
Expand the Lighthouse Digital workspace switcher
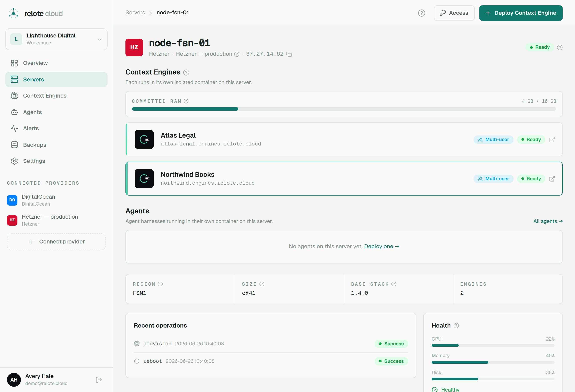pyautogui.click(x=56, y=39)
